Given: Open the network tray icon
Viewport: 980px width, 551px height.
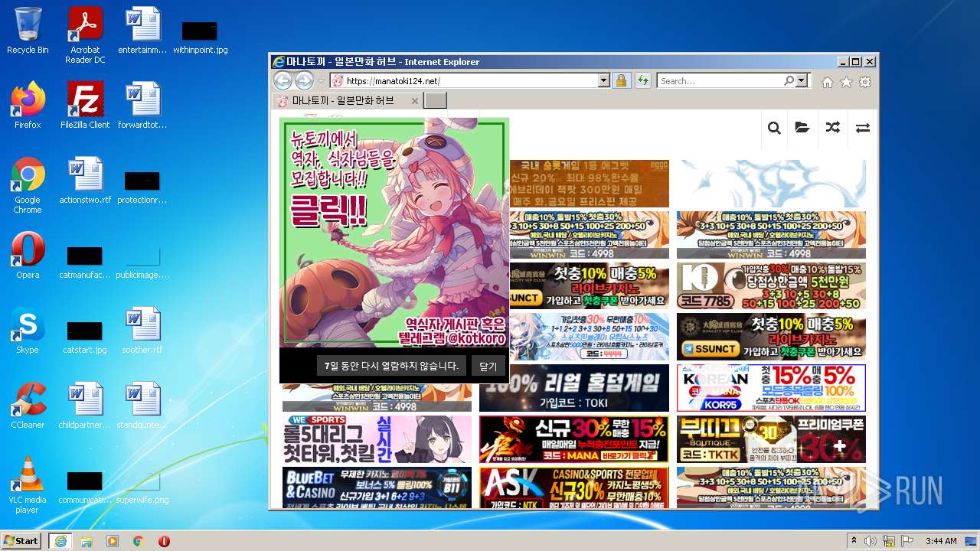Looking at the screenshot, I should [x=890, y=541].
